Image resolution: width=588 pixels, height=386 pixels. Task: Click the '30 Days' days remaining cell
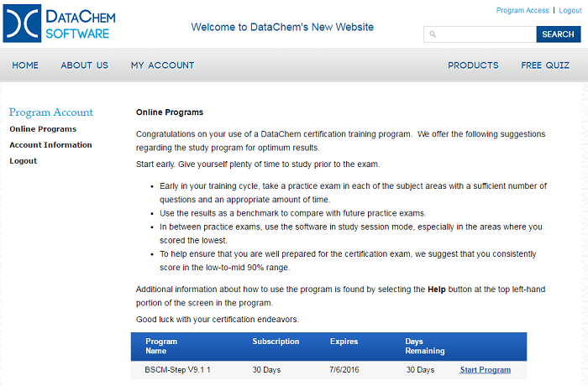pyautogui.click(x=420, y=370)
